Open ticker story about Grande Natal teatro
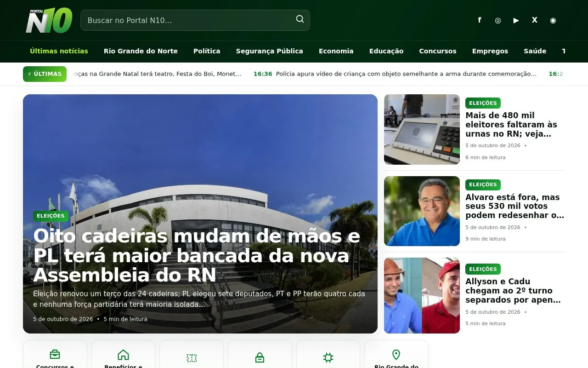Image resolution: width=588 pixels, height=368 pixels. 157,74
